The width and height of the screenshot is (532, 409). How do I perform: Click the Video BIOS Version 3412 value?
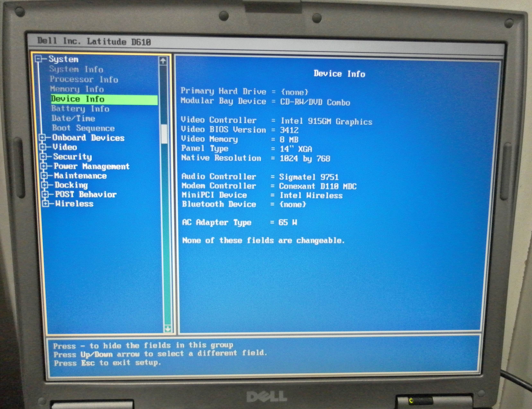(x=289, y=130)
